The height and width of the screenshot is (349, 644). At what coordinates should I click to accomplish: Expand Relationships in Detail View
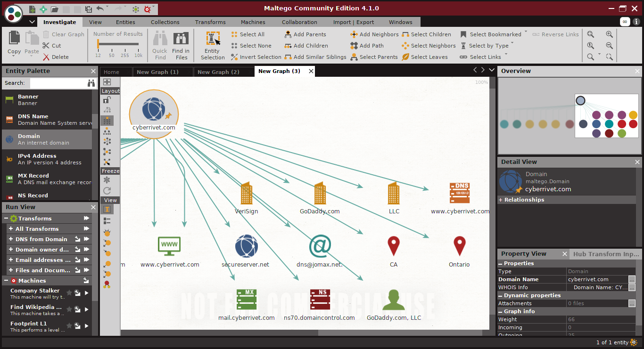click(x=501, y=200)
